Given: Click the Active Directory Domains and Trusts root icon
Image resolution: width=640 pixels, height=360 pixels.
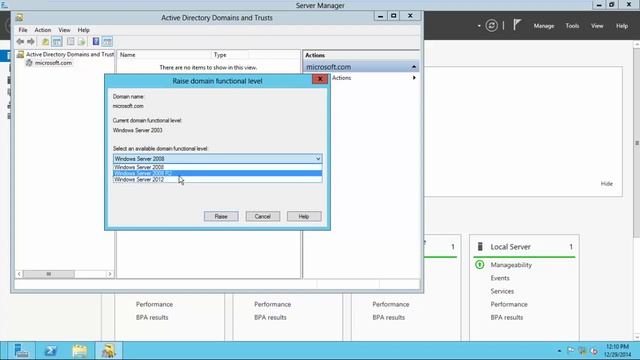Looking at the screenshot, I should [20, 54].
